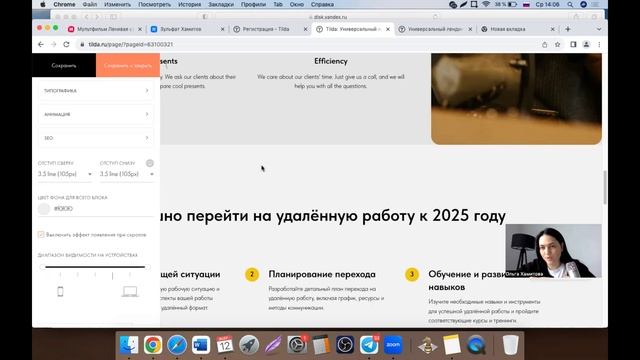Open the tab list chevron in Chrome
This screenshot has width=640, height=360.
[599, 29]
